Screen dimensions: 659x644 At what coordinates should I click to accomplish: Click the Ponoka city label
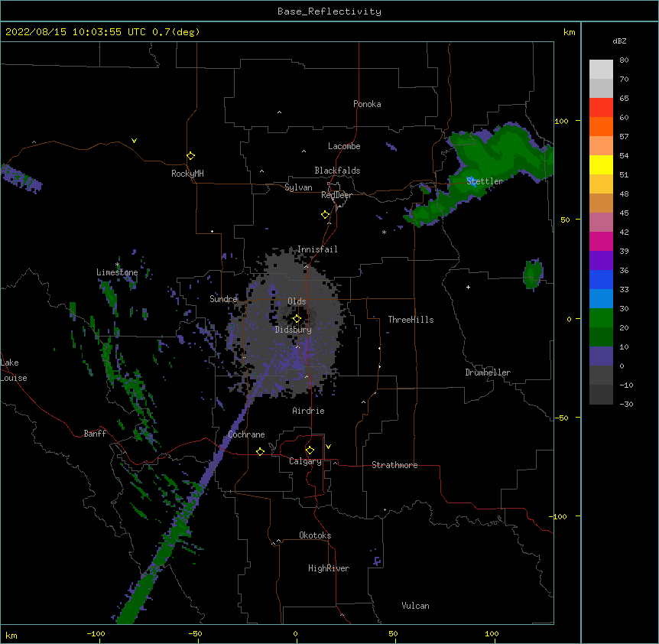click(367, 104)
